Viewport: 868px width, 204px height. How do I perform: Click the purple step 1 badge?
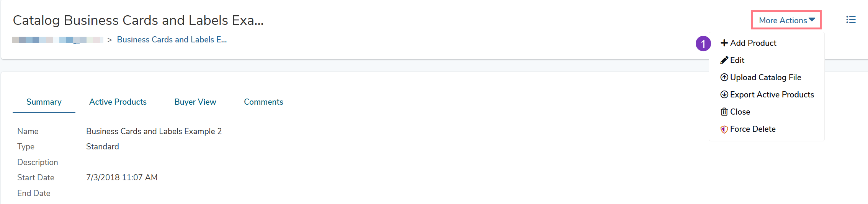tap(703, 44)
